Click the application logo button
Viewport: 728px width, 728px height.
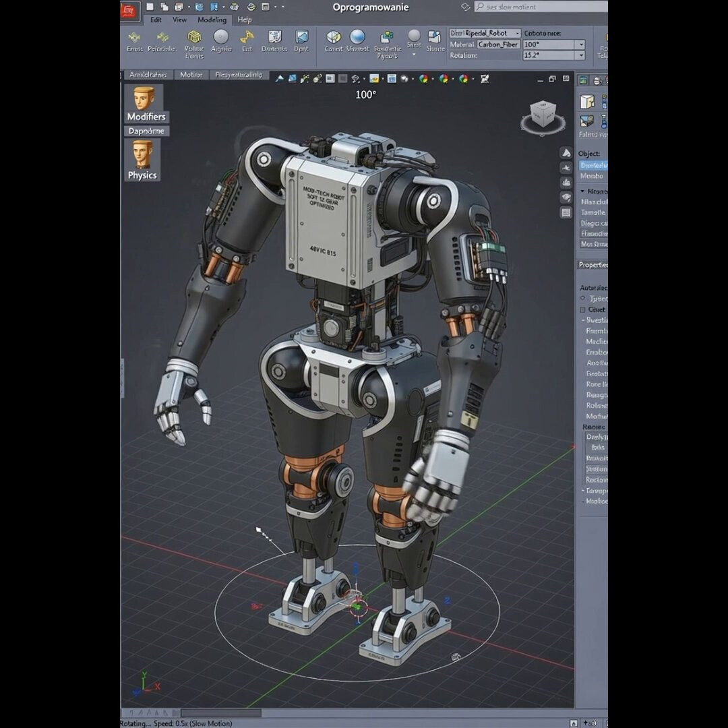click(x=129, y=9)
